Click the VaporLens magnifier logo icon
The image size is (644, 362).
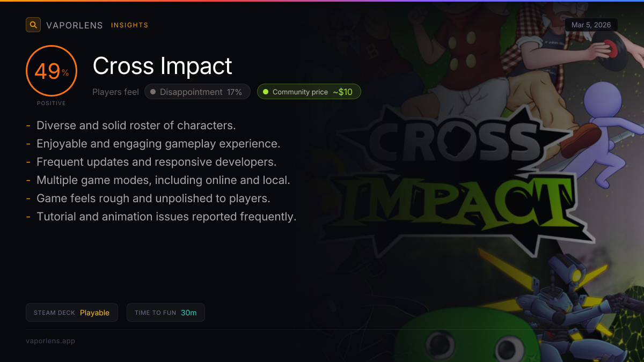click(33, 25)
